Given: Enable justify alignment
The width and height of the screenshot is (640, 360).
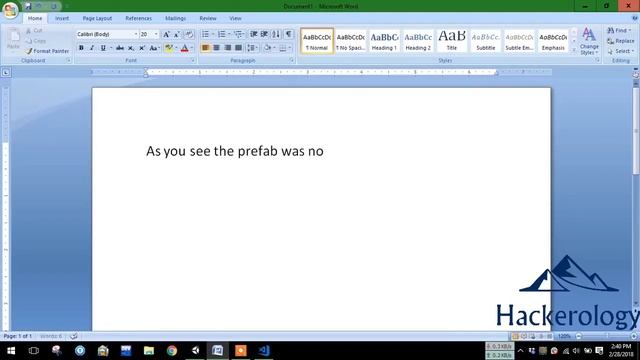Looking at the screenshot, I should point(238,48).
